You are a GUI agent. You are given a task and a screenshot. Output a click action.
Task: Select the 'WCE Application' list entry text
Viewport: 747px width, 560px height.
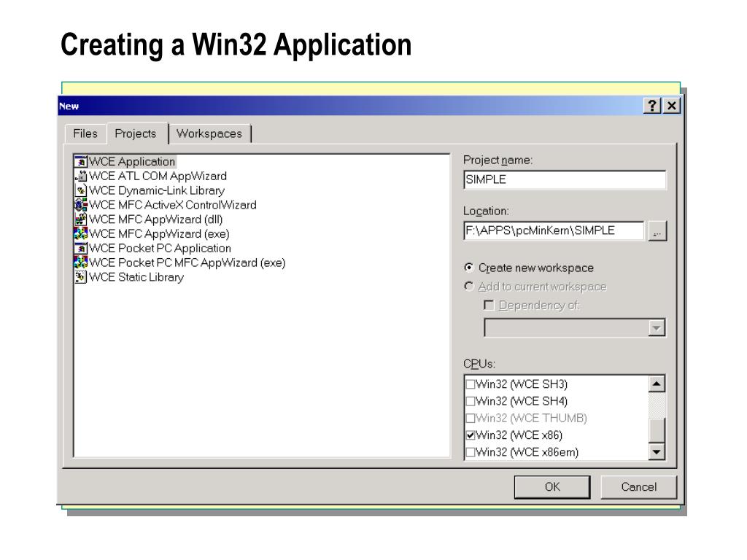pyautogui.click(x=133, y=162)
